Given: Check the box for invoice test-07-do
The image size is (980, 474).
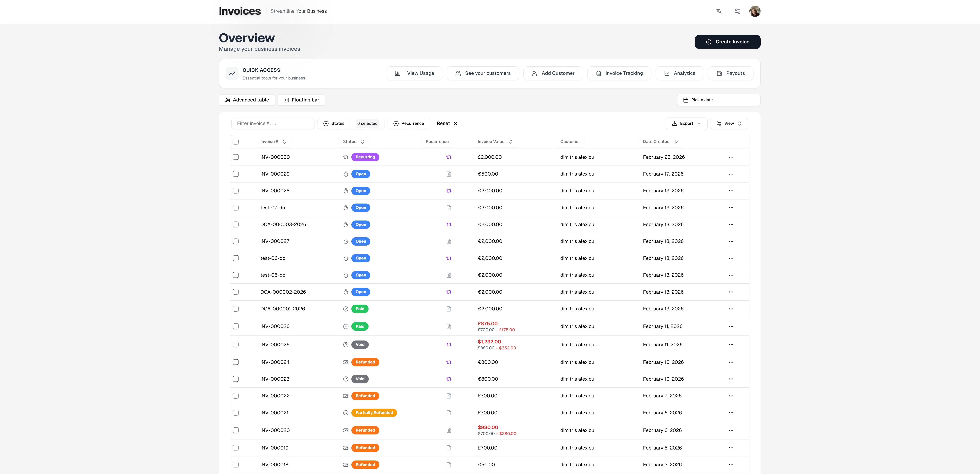Looking at the screenshot, I should coord(235,208).
